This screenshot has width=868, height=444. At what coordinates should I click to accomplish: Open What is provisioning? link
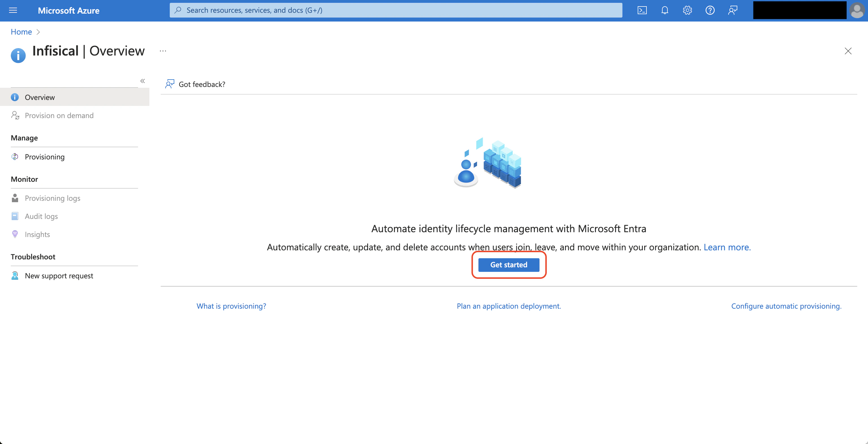231,306
